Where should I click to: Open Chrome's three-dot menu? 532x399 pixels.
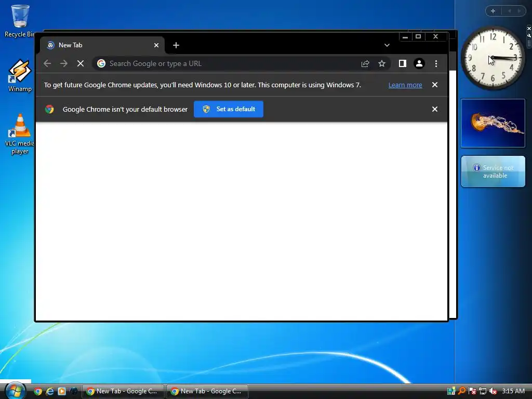tap(436, 63)
